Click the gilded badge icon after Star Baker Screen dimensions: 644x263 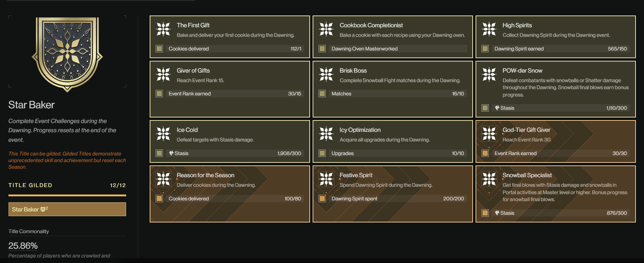pos(43,209)
